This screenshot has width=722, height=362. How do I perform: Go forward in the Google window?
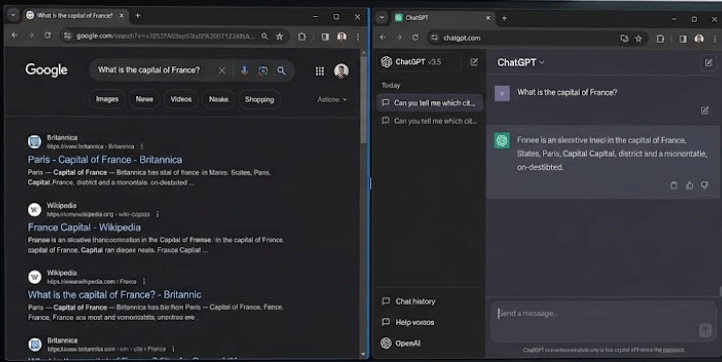point(30,35)
